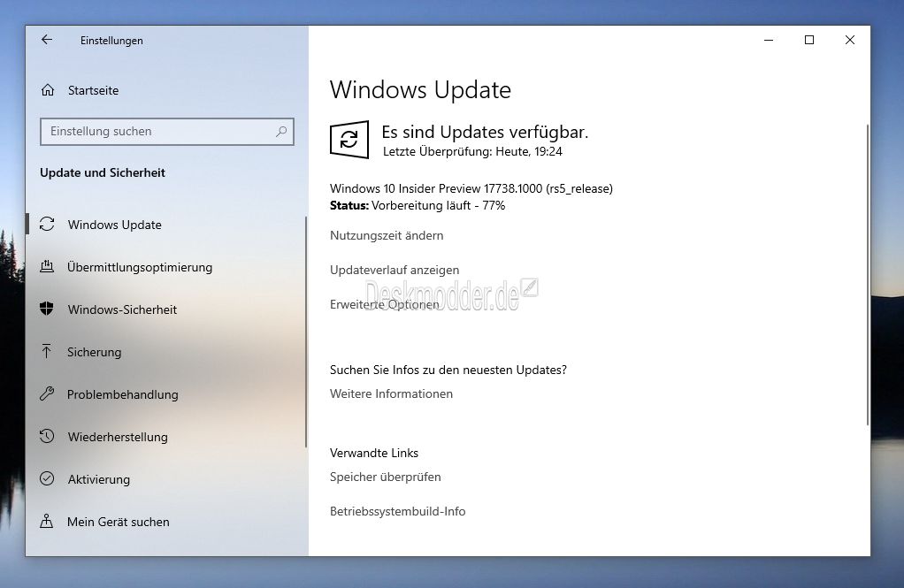Click Betriebssystembuild-Info link
Screen dimensions: 904x588
click(x=397, y=511)
